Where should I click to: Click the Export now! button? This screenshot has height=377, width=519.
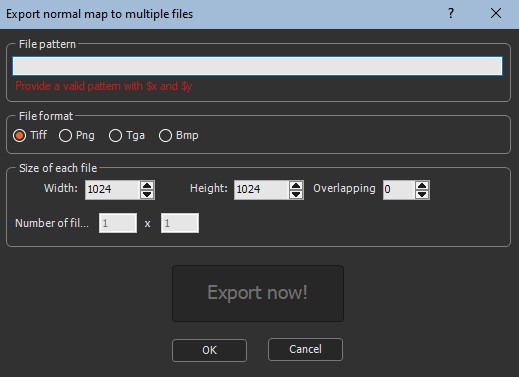[x=258, y=293]
